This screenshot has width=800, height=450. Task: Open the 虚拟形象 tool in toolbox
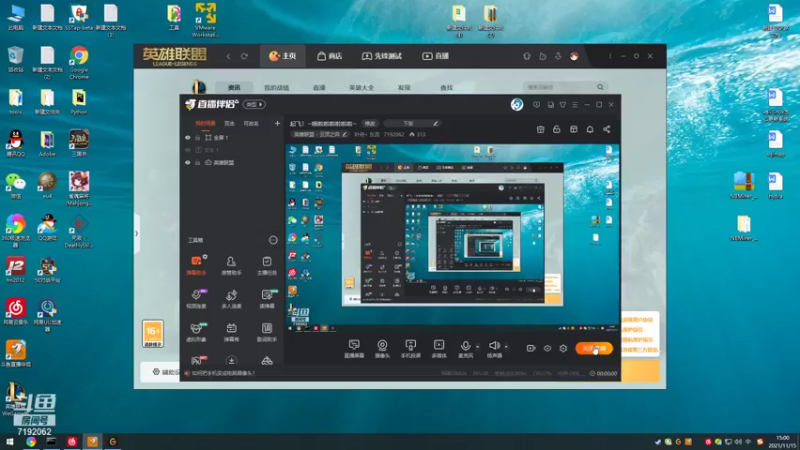196,332
